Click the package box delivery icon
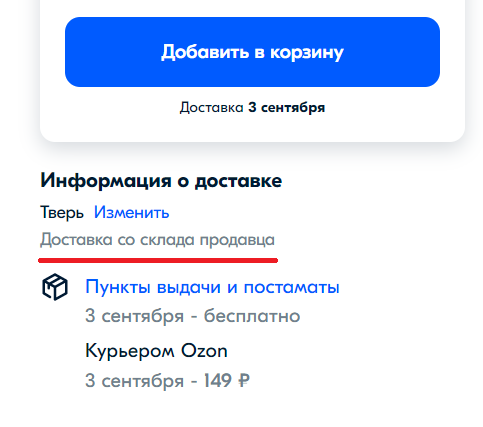Screen dimensions: 483x427 point(55,287)
